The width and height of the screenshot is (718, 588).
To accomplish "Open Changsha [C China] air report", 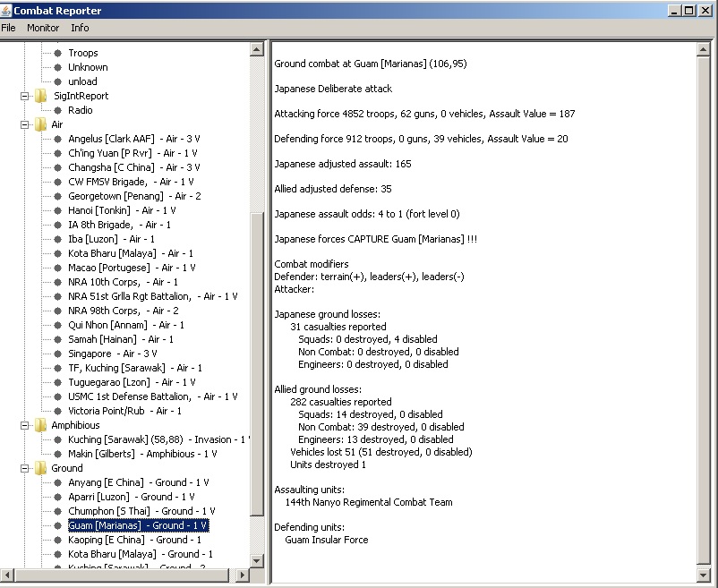I will [x=134, y=167].
